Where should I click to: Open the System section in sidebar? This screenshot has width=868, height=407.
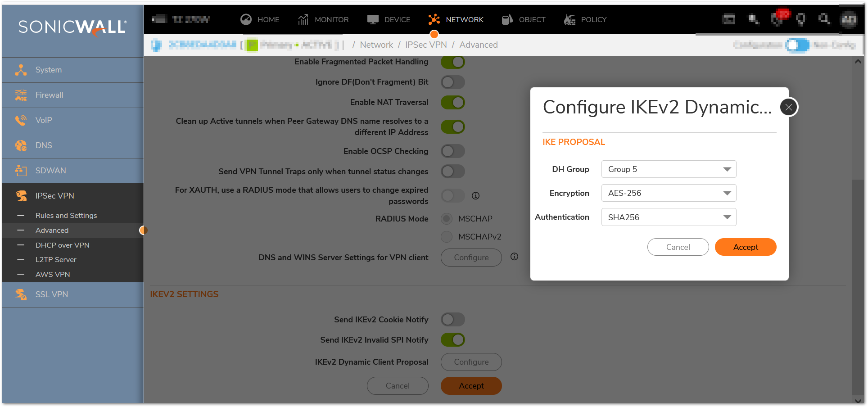[x=73, y=70]
